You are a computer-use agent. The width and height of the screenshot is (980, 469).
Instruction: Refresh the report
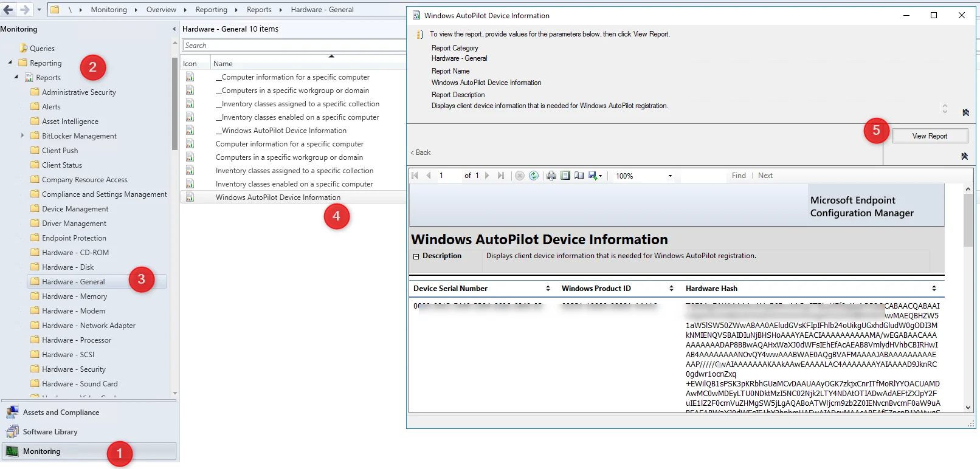click(534, 176)
